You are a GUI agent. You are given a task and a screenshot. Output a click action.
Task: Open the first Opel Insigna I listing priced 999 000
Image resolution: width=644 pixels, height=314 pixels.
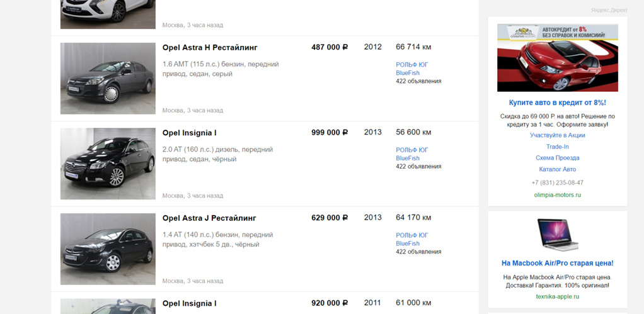coord(189,133)
